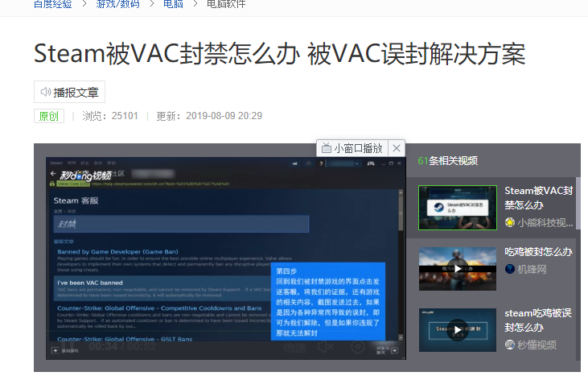588x376 pixels.
Task: Click the 00:34 / 00:52 playback time
Action: 122,346
